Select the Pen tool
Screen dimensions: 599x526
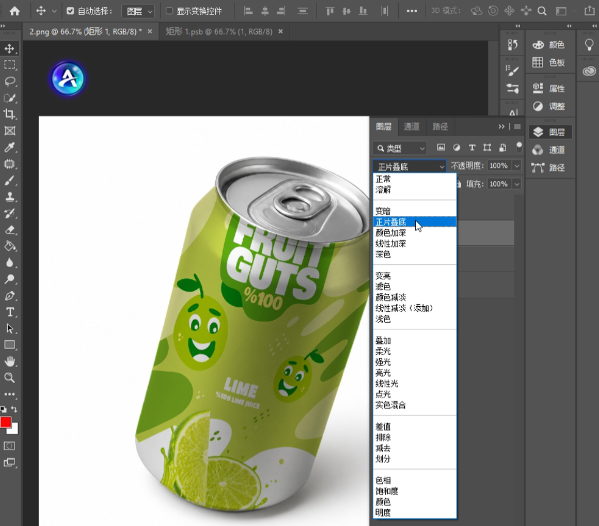coord(10,296)
